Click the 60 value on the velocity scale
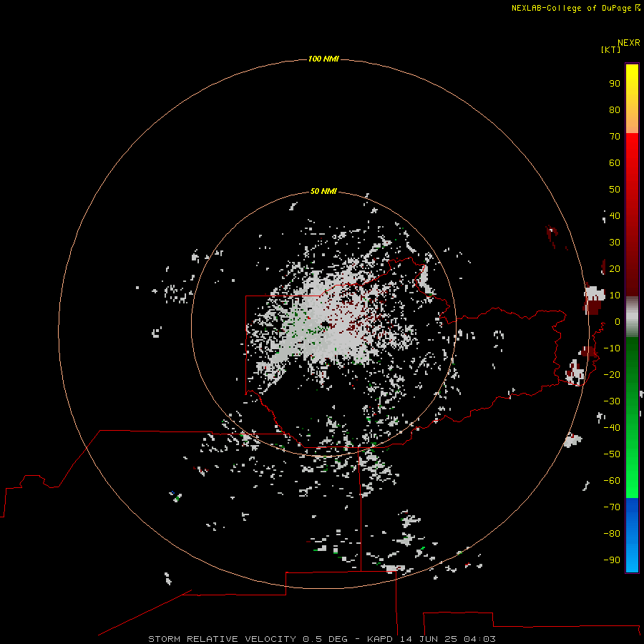The width and height of the screenshot is (644, 644). [x=615, y=163]
